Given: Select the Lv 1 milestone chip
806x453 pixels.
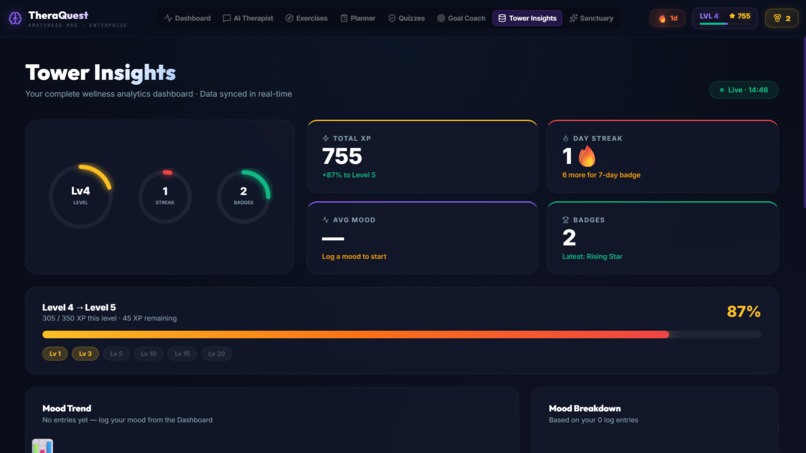Looking at the screenshot, I should (55, 354).
